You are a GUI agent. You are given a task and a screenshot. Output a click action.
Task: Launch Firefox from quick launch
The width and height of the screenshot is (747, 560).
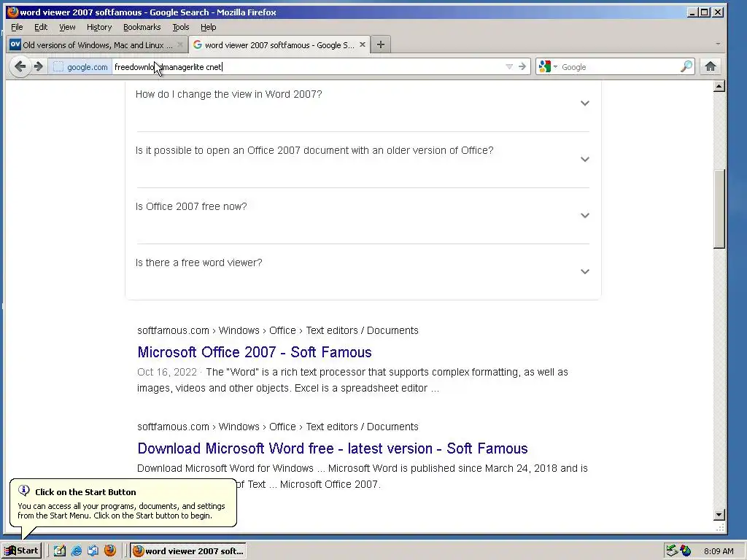point(110,551)
